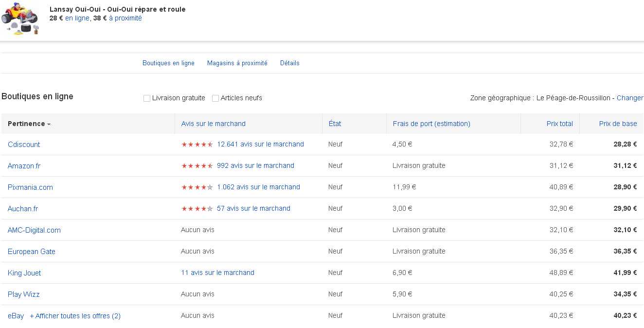This screenshot has height=328, width=644.
Task: Open the Détails tab
Action: (289, 63)
